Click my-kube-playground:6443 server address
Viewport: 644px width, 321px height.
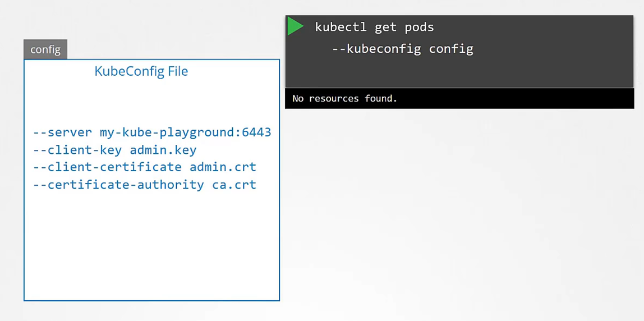tap(185, 133)
